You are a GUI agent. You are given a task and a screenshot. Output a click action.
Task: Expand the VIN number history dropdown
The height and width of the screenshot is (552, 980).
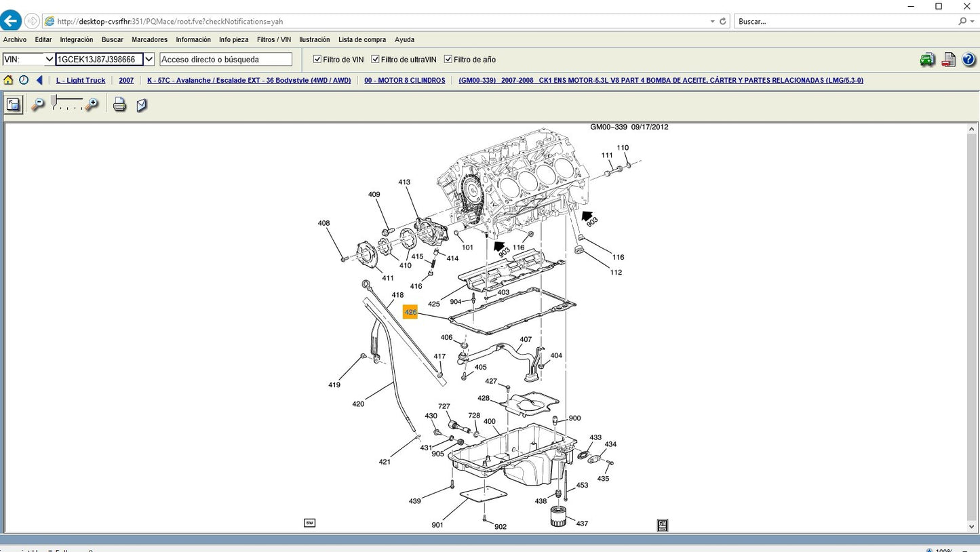(149, 60)
